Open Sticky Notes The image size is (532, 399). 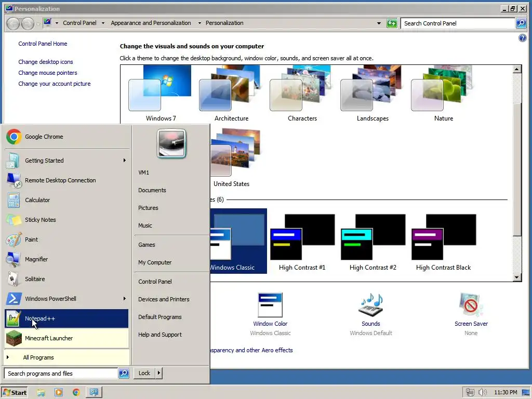point(66,220)
